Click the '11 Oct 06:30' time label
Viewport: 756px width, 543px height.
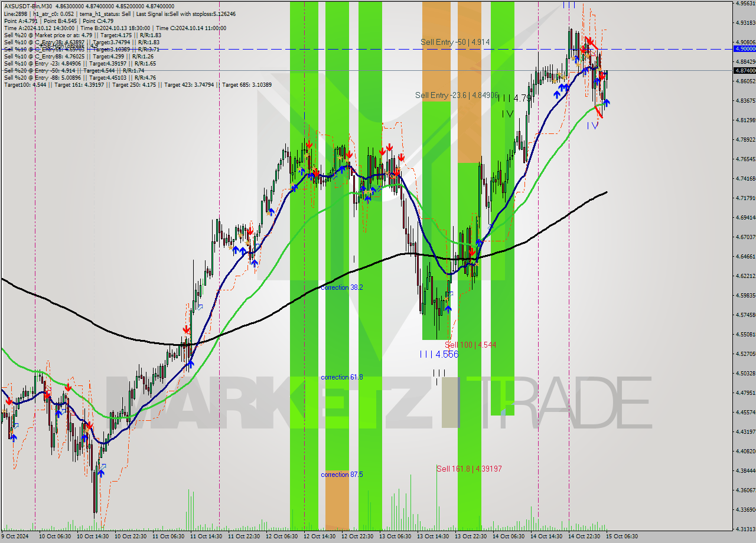click(168, 537)
